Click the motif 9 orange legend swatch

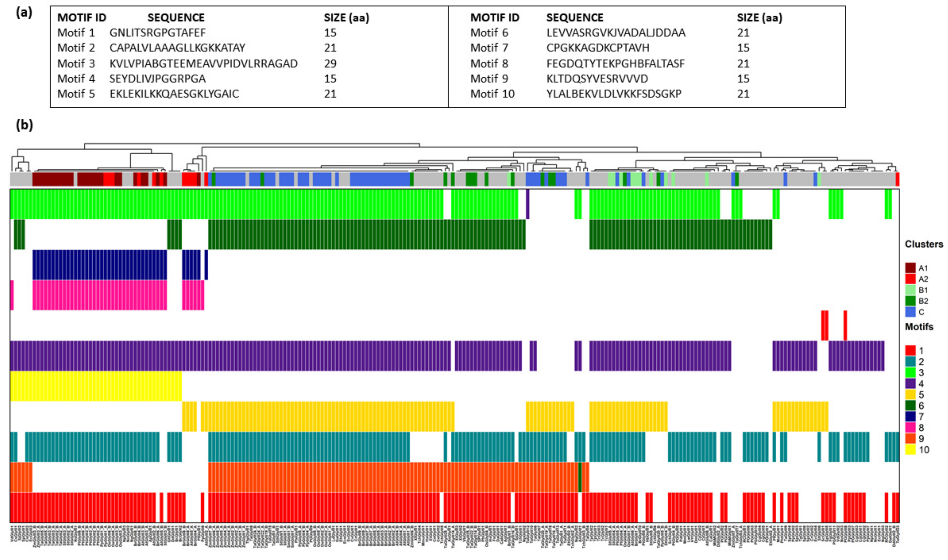[x=910, y=438]
